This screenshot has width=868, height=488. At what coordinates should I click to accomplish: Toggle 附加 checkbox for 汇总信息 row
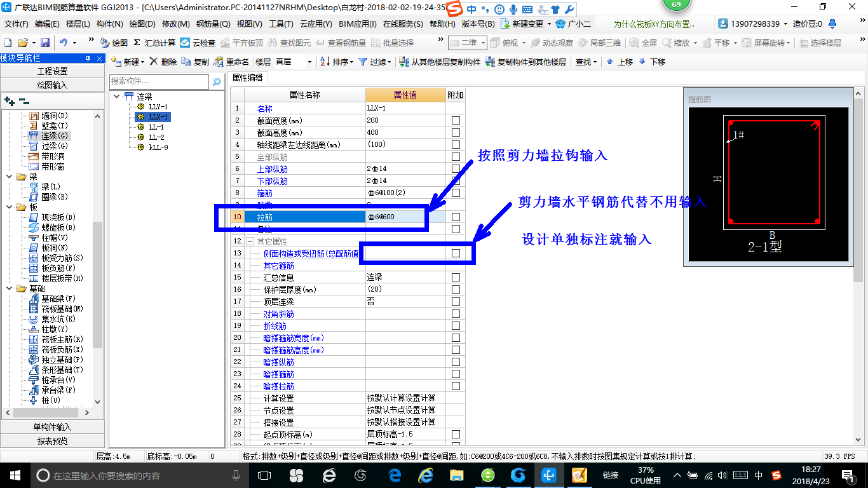(456, 278)
